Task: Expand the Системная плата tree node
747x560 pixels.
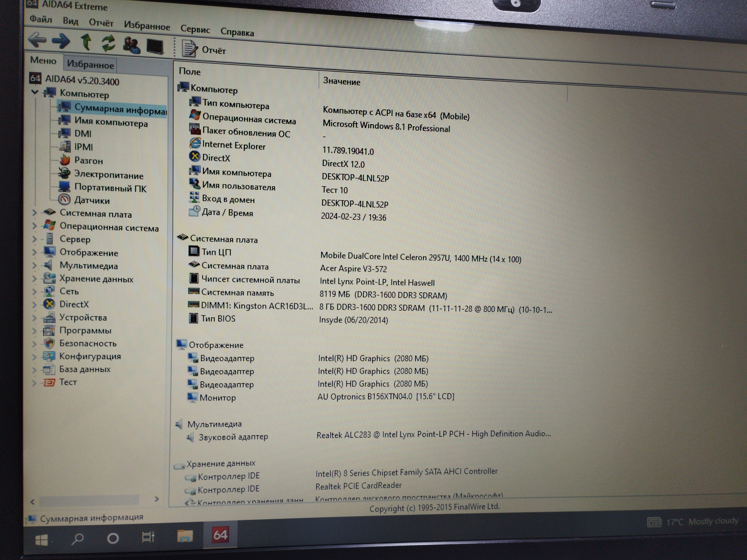Action: click(x=34, y=213)
